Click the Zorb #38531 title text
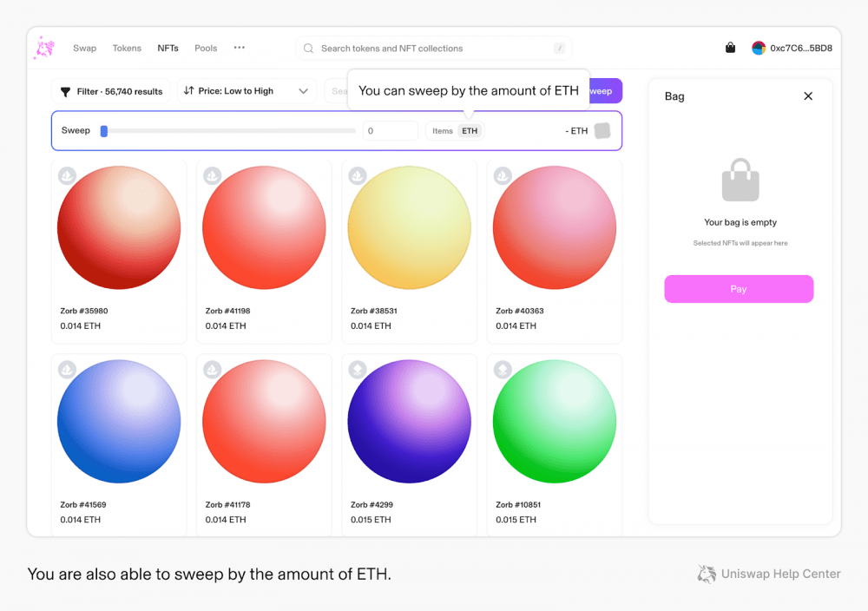Image resolution: width=868 pixels, height=611 pixels. click(x=373, y=311)
